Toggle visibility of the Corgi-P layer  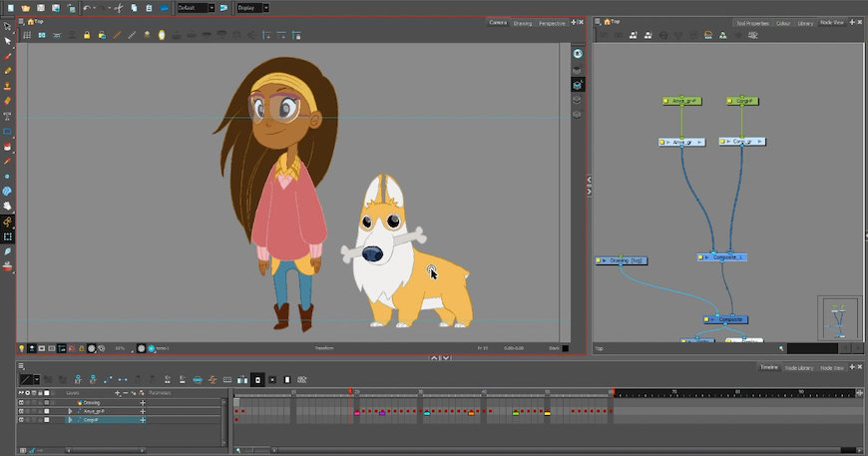(x=21, y=419)
